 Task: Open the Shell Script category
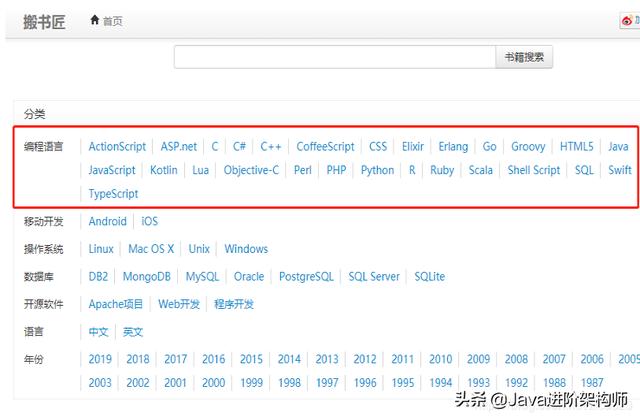533,170
